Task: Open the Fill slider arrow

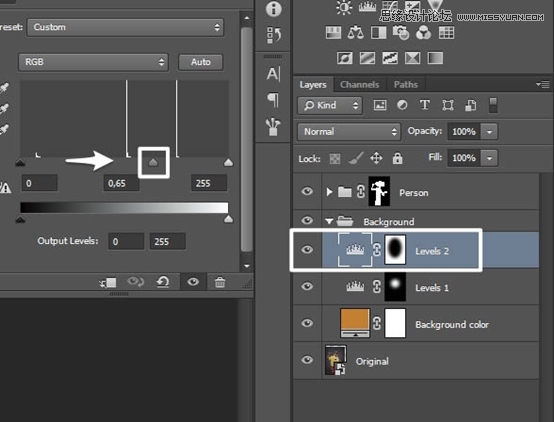Action: tap(489, 158)
